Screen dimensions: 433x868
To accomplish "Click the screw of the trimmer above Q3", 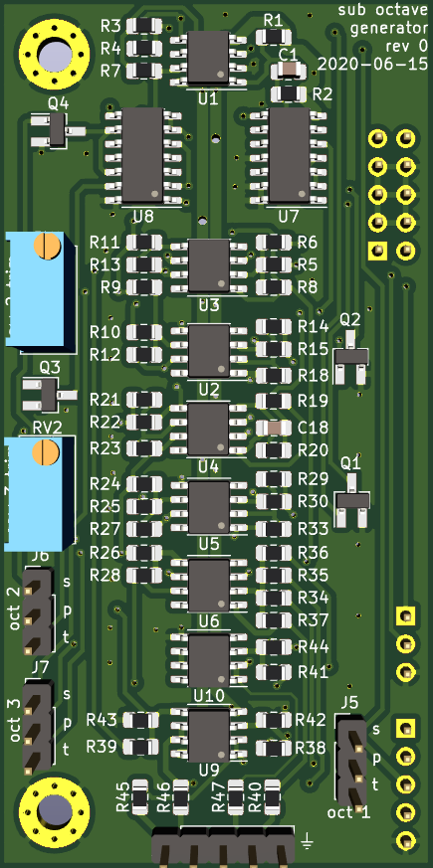I will click(x=47, y=246).
